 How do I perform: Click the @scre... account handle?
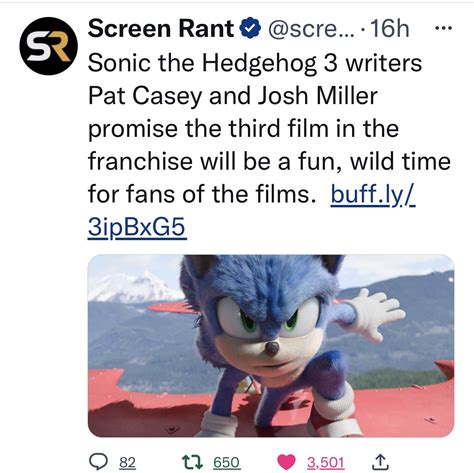coord(311,29)
